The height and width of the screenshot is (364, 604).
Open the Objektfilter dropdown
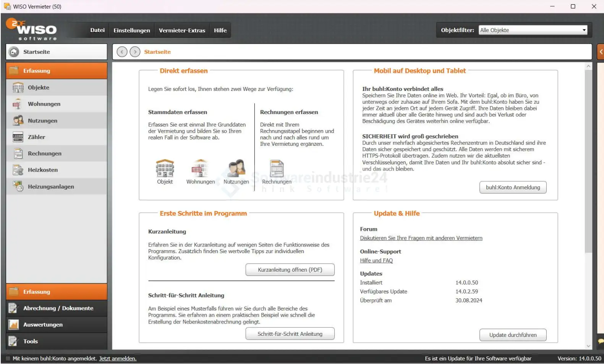(x=584, y=30)
